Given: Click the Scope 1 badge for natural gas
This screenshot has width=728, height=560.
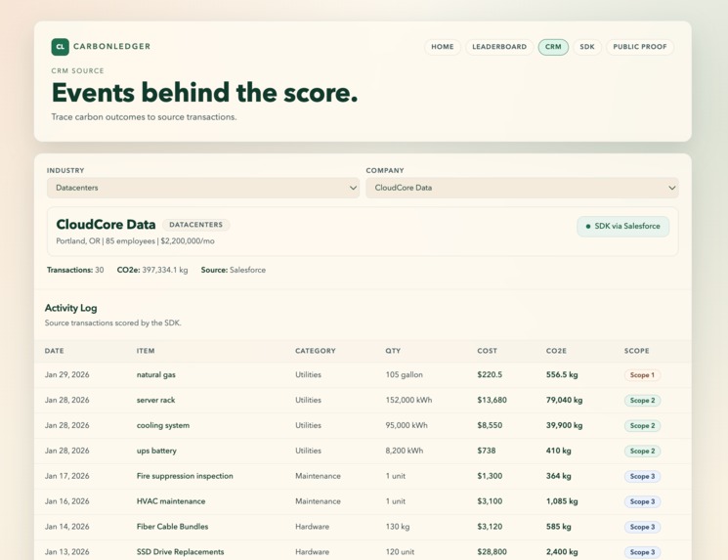Looking at the screenshot, I should 642,375.
